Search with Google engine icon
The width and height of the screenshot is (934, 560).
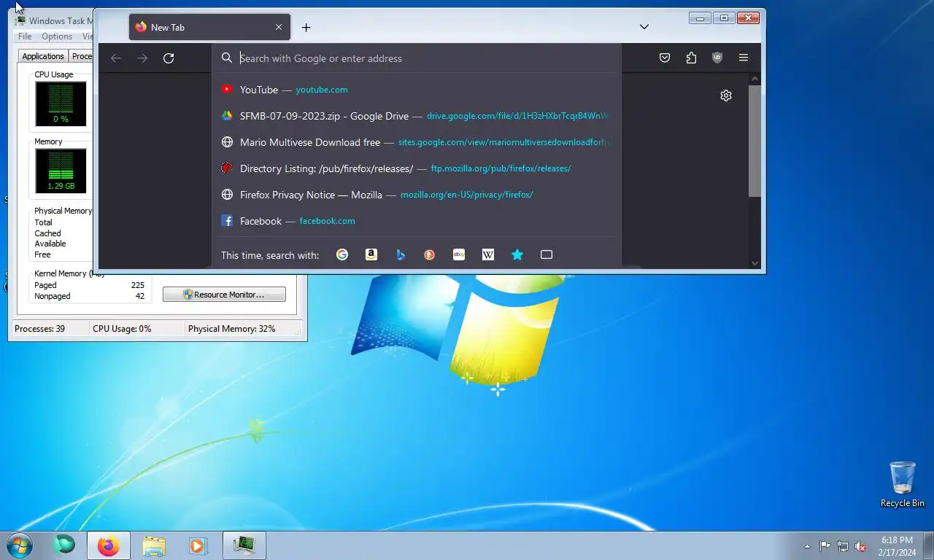pos(342,254)
